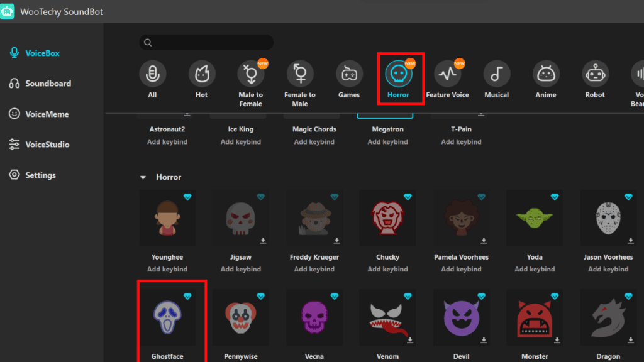Add keybind for Jason Voorhees
This screenshot has width=644, height=362.
pyautogui.click(x=608, y=268)
